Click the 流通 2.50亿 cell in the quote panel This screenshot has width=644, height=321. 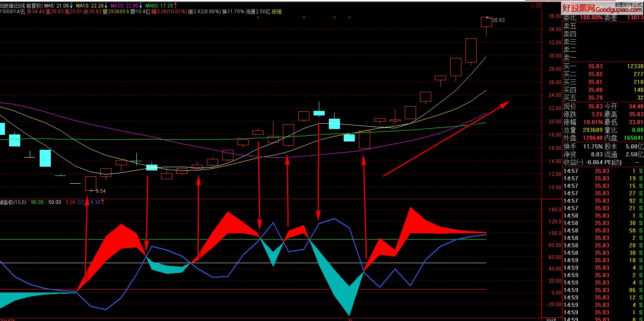click(624, 154)
